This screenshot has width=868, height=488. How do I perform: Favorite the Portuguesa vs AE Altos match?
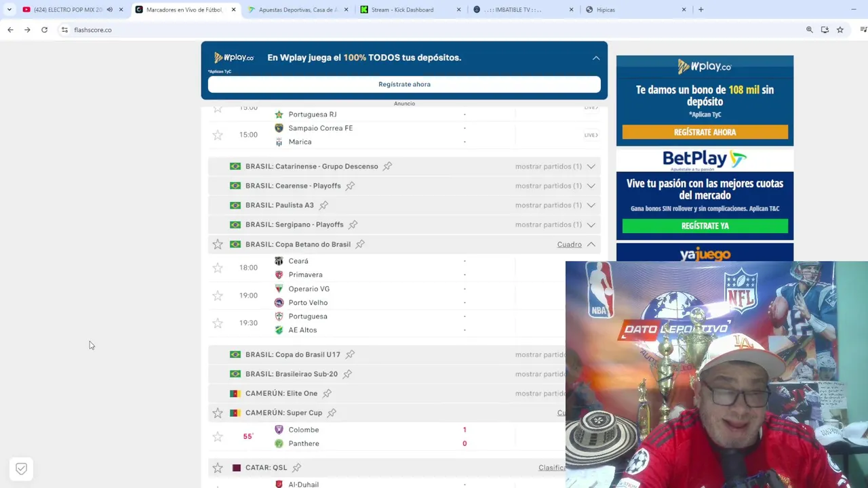(x=218, y=323)
